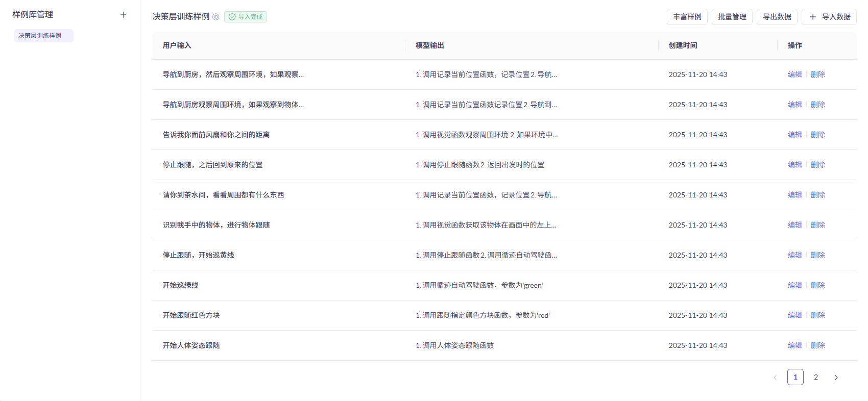
Task: Open 批量管理 batch management
Action: (732, 17)
